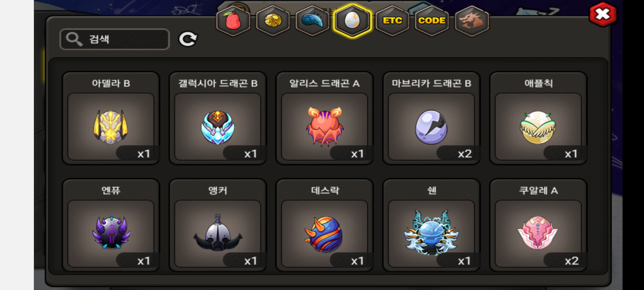Choose the 알리스 드래곤 A egg
Screen dimensions: 644x290
coord(324,118)
